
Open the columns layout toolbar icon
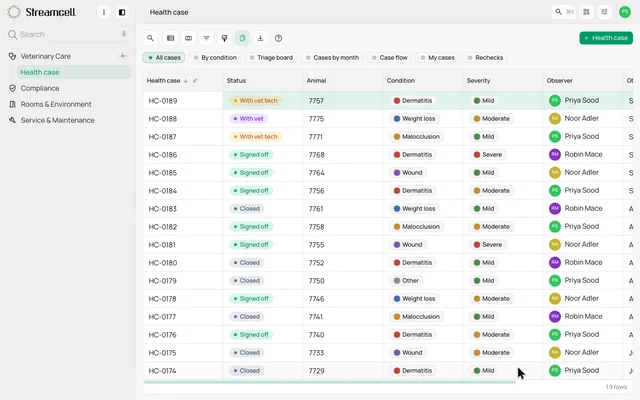tap(188, 38)
